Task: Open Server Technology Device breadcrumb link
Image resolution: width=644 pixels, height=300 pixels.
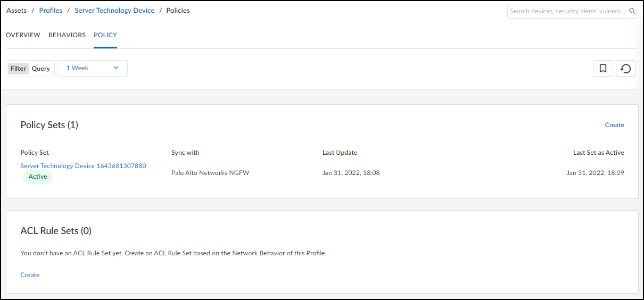Action: 114,11
